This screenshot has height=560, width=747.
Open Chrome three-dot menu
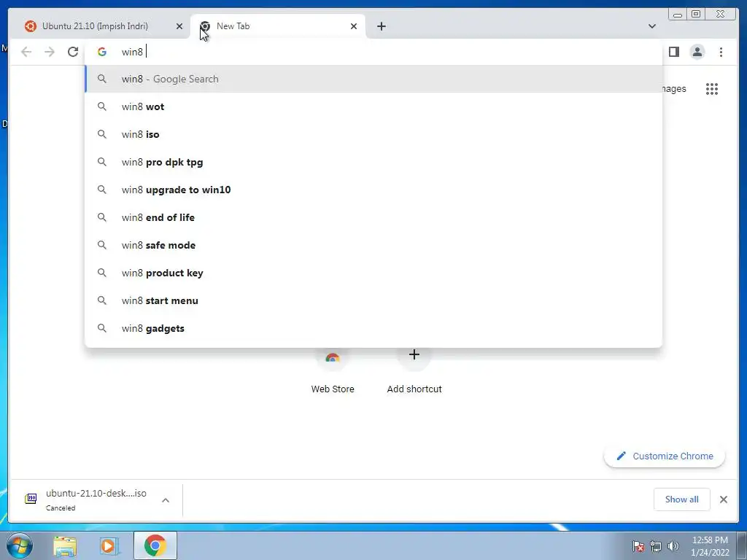(x=721, y=52)
